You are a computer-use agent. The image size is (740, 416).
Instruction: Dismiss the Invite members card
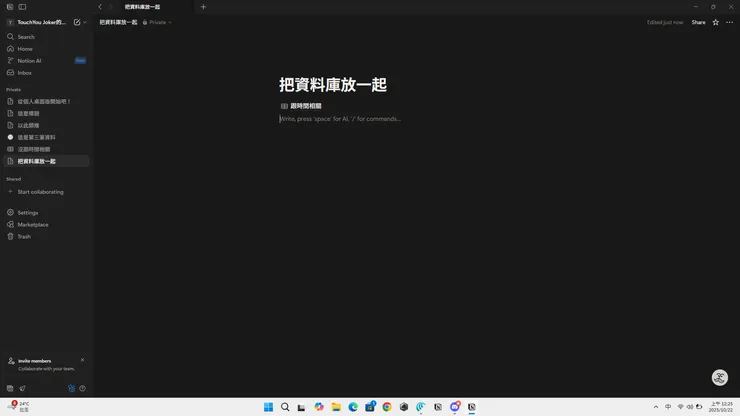(83, 360)
